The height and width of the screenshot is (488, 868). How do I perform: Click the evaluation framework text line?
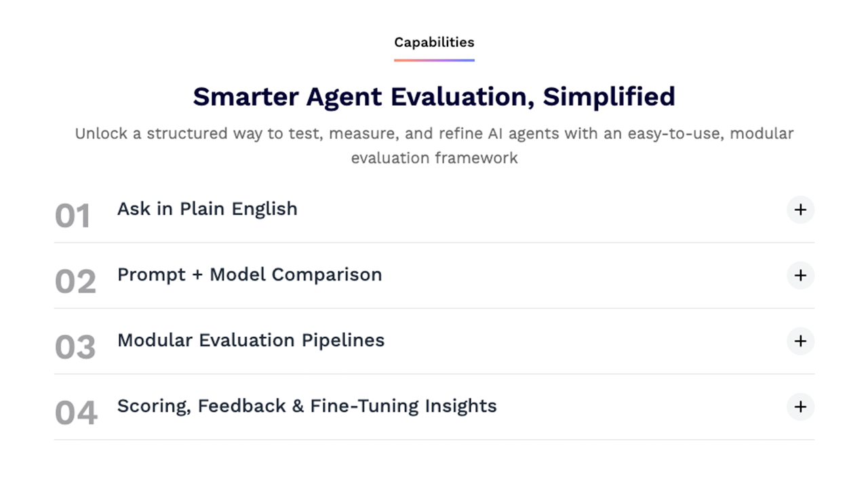point(434,158)
